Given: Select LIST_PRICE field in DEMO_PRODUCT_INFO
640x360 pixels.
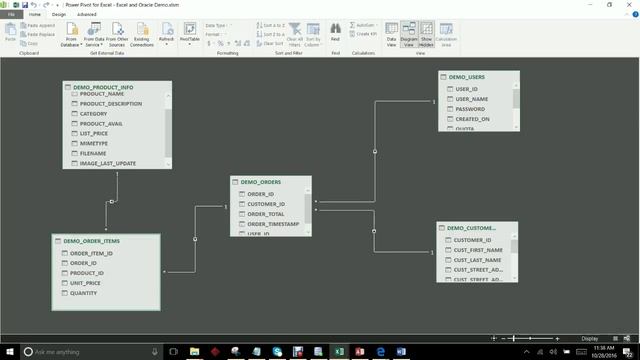Looking at the screenshot, I should (94, 133).
